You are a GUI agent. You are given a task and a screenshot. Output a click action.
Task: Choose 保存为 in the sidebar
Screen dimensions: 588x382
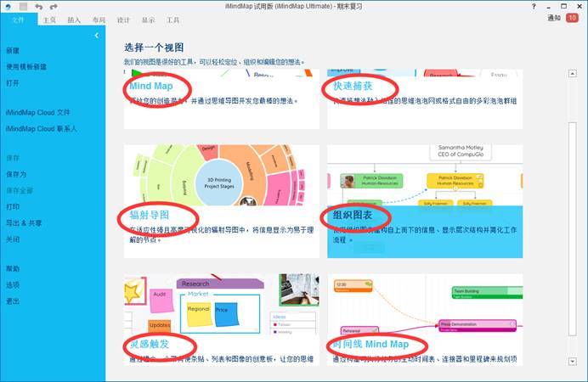tap(16, 174)
